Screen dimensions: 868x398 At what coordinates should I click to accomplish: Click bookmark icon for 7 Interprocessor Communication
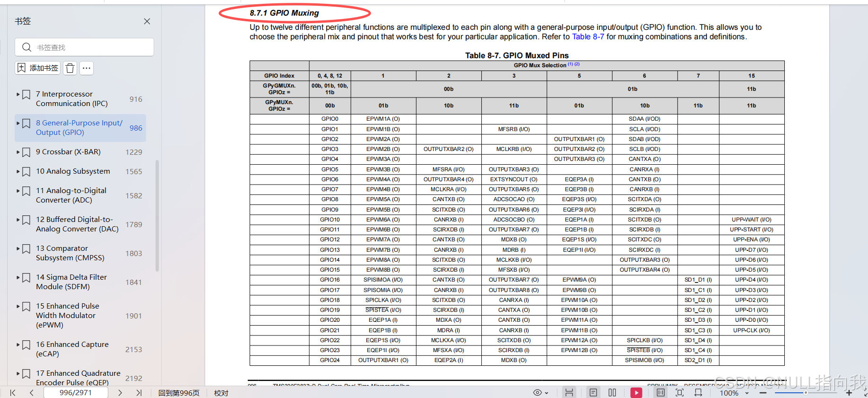(26, 95)
